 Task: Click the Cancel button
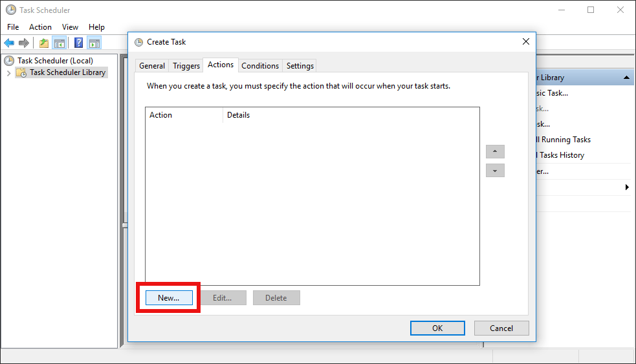[x=501, y=328]
